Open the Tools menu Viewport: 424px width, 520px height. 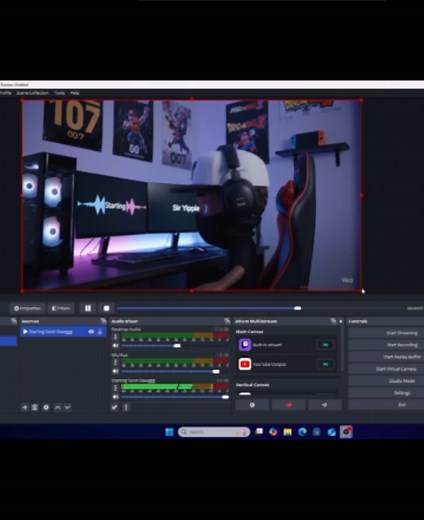pyautogui.click(x=59, y=93)
